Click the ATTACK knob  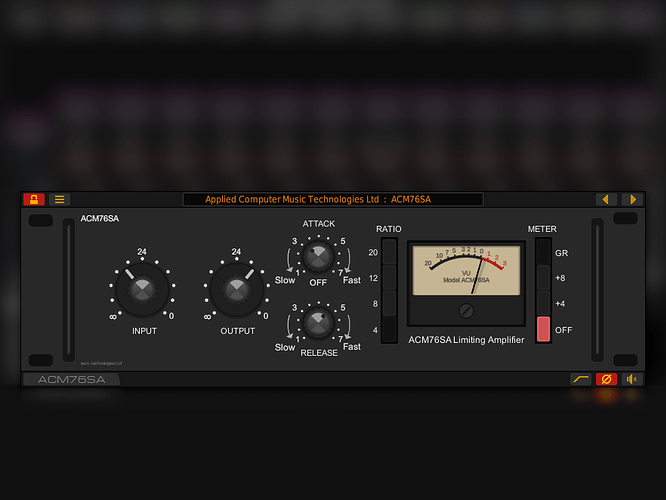(318, 256)
